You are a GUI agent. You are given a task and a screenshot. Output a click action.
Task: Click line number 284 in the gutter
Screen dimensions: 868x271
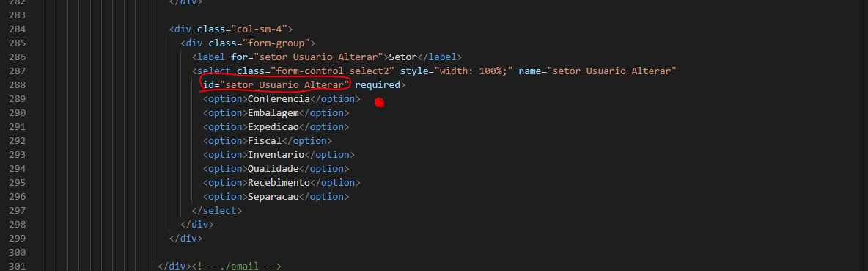click(18, 29)
